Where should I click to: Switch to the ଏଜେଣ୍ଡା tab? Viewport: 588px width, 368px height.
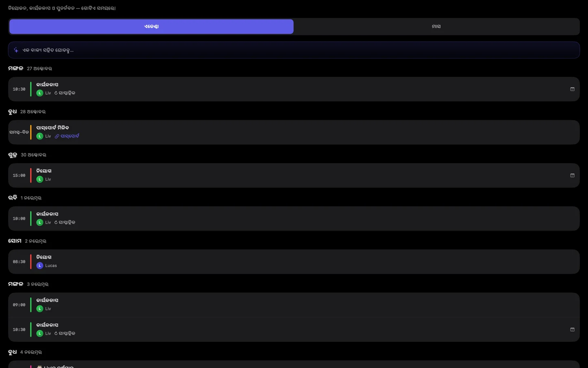click(x=151, y=27)
